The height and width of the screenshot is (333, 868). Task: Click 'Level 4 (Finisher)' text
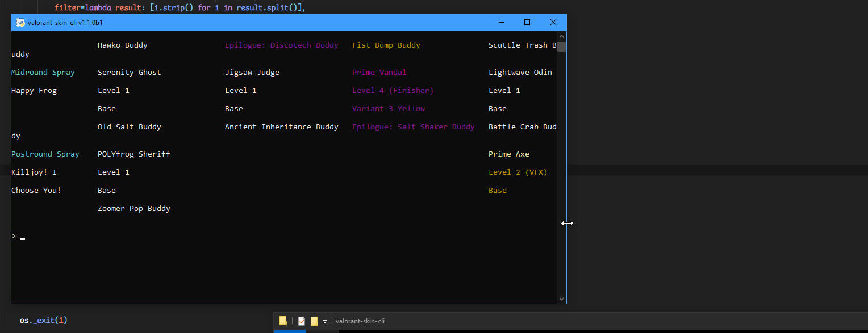pyautogui.click(x=393, y=91)
